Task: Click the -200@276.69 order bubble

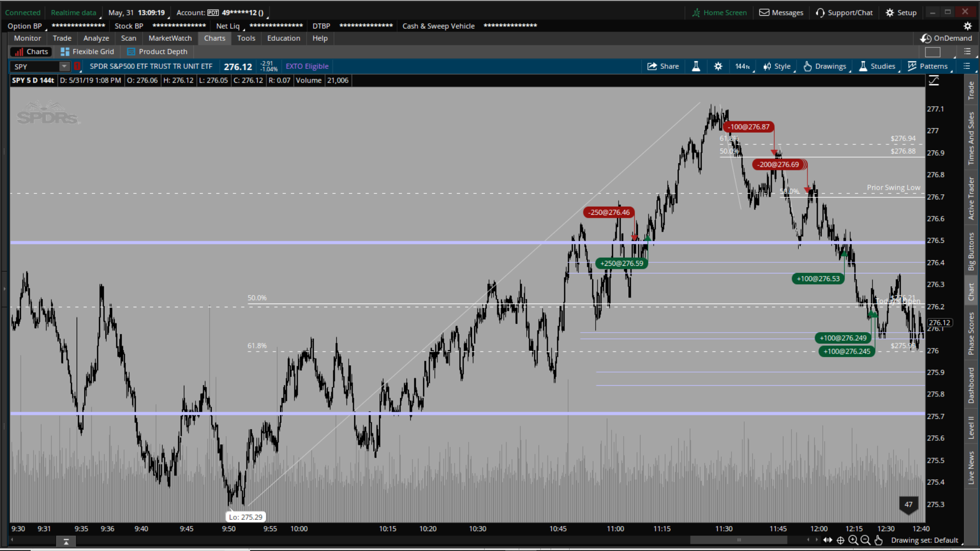Action: [x=778, y=164]
